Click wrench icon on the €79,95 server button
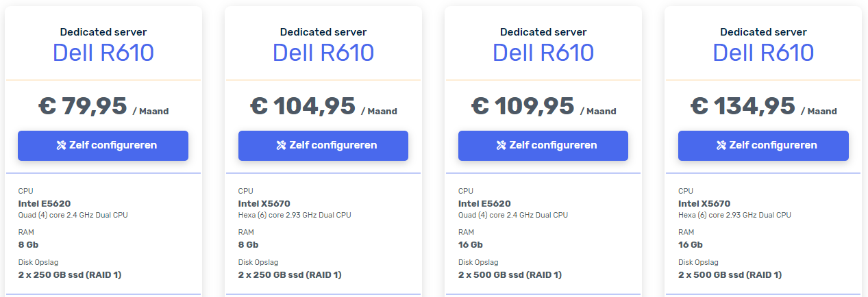The width and height of the screenshot is (868, 297). point(61,145)
